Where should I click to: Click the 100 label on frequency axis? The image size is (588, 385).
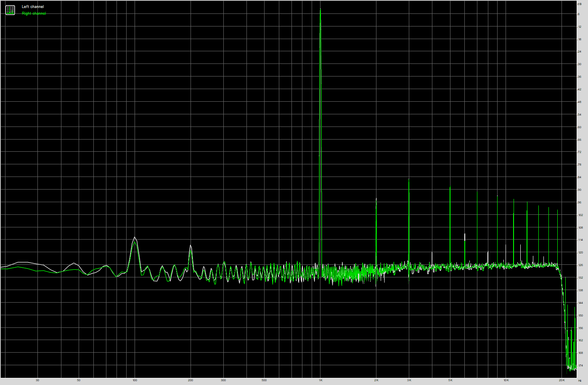[x=135, y=380]
